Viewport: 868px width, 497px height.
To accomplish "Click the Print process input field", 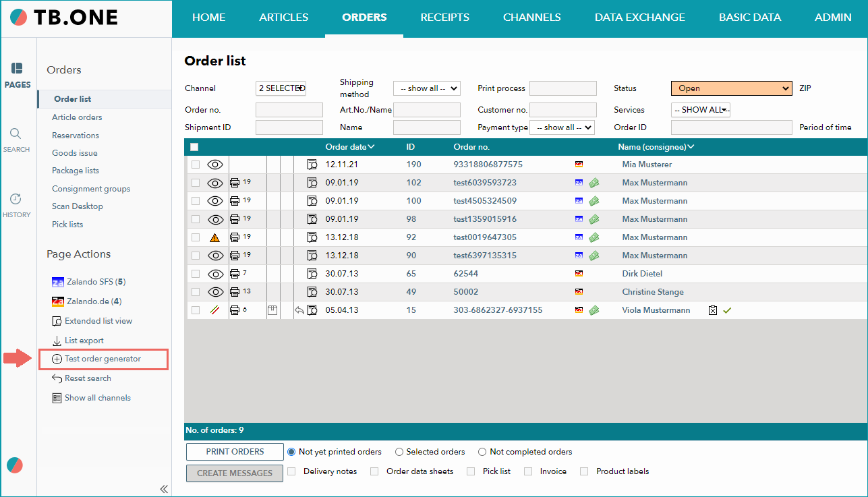I will 563,88.
